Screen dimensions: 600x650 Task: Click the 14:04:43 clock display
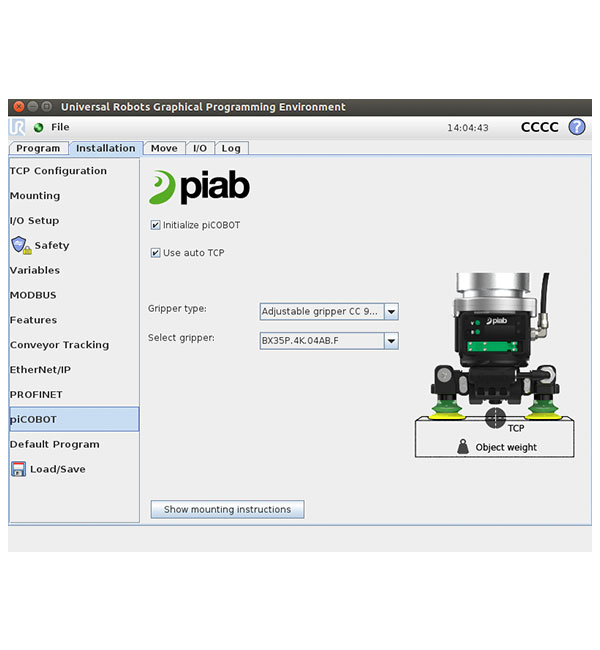point(468,128)
